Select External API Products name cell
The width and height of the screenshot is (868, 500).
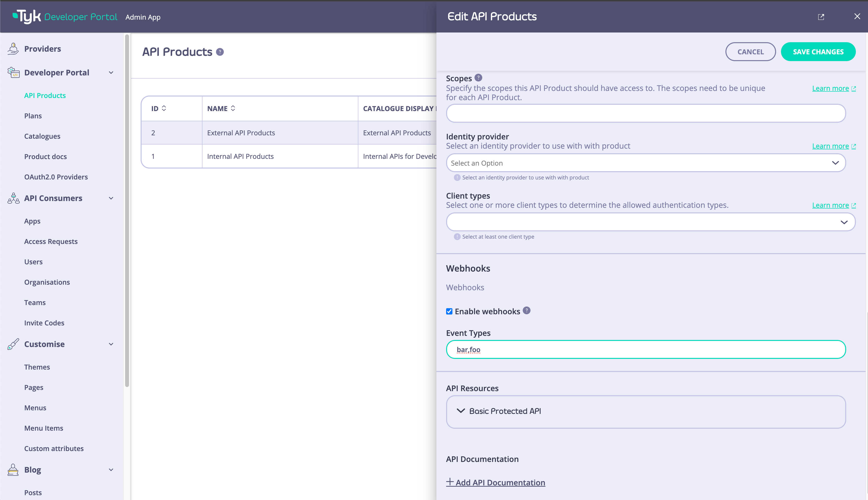(x=280, y=133)
